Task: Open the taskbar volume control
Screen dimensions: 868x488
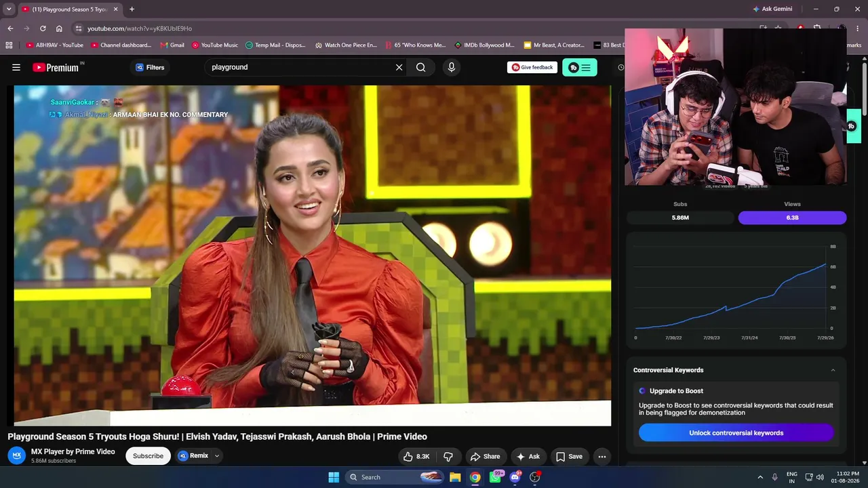Action: [820, 477]
